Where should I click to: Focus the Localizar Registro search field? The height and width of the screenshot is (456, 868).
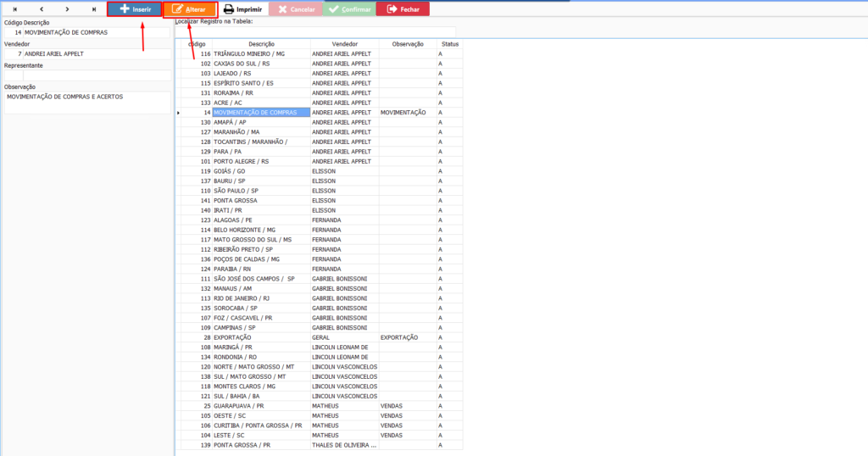(309, 31)
